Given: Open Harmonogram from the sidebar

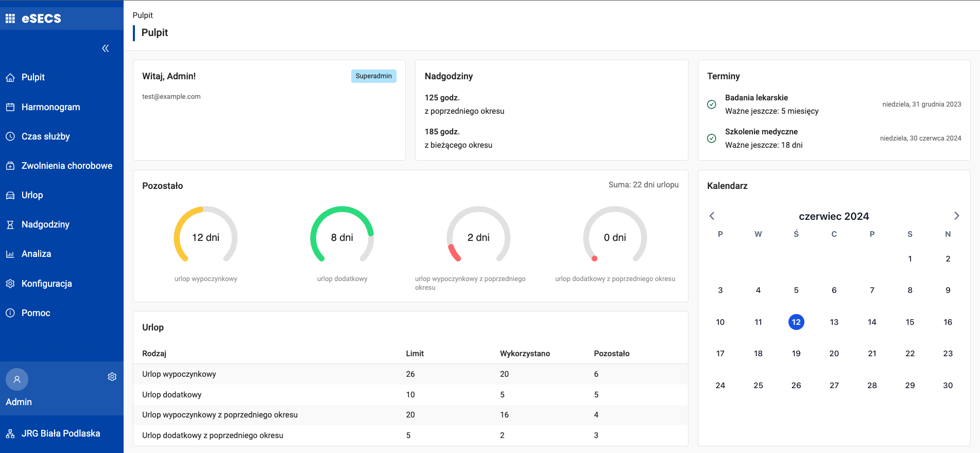Looking at the screenshot, I should pyautogui.click(x=50, y=107).
